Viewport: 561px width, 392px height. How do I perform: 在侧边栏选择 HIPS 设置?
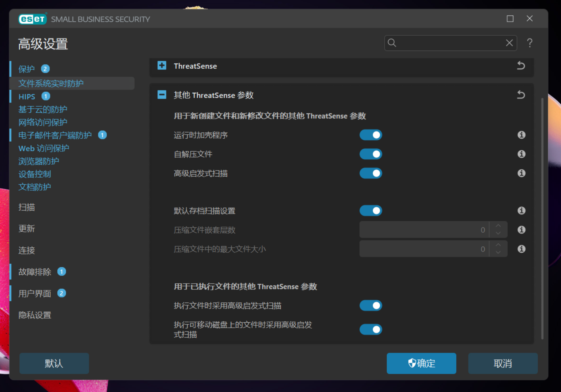26,96
